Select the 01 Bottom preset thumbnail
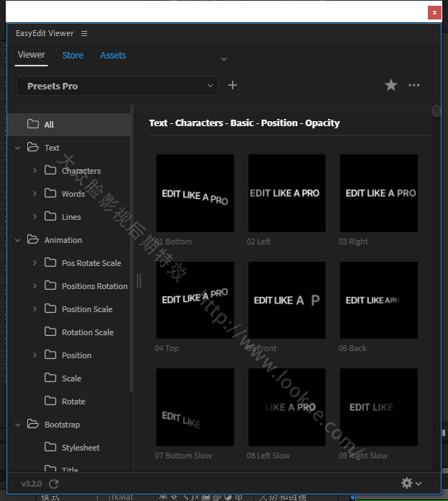 point(194,193)
